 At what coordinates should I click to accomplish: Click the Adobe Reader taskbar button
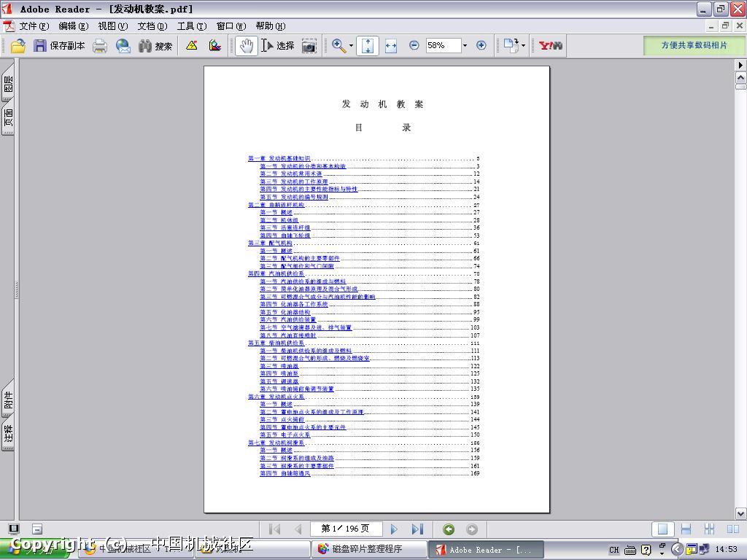click(485, 550)
